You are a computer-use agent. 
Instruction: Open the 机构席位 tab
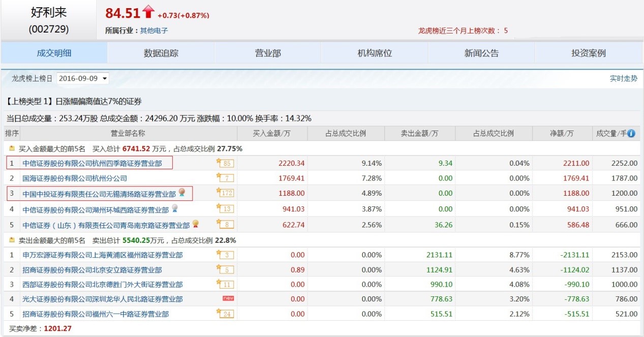(x=375, y=53)
